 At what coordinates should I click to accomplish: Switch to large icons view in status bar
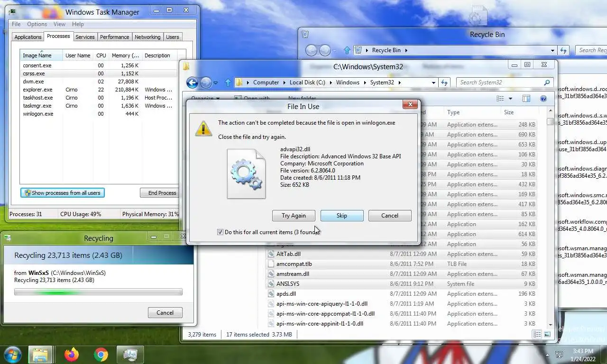547,334
